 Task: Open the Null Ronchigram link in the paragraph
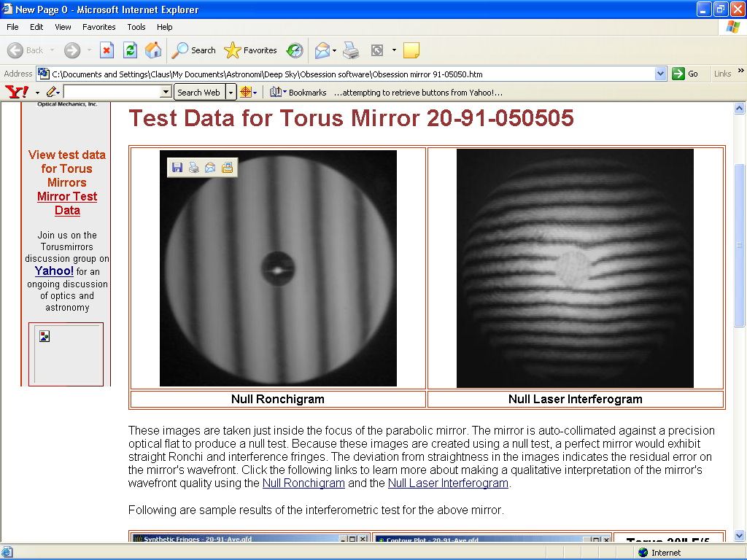(303, 483)
